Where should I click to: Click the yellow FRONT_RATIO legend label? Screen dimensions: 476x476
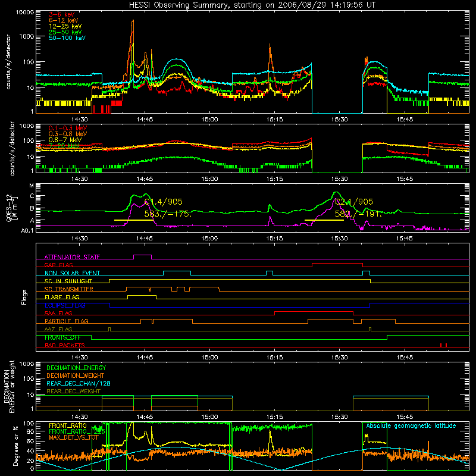tap(68, 425)
